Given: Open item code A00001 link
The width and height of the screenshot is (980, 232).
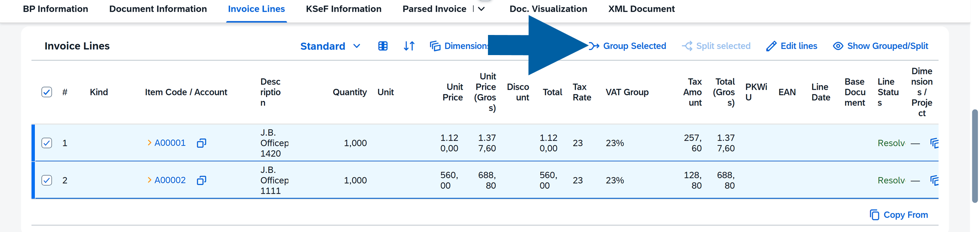Looking at the screenshot, I should (170, 143).
